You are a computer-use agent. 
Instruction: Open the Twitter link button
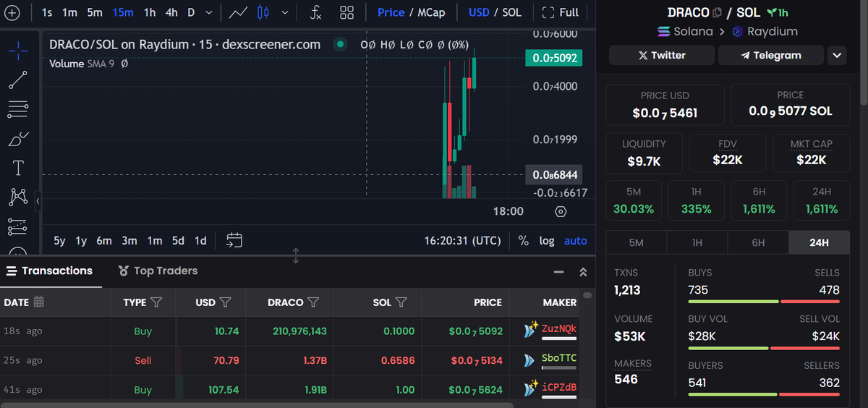pyautogui.click(x=662, y=55)
